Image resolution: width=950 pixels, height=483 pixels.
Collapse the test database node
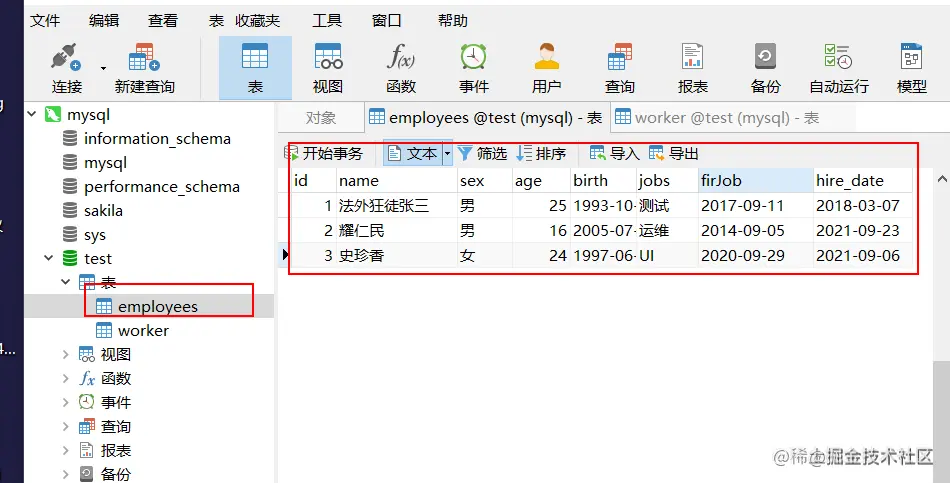(x=48, y=258)
